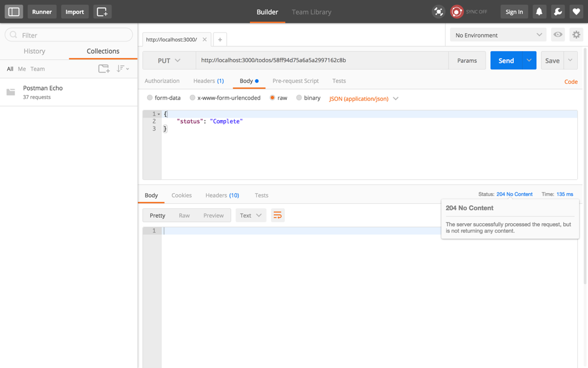Open the wrench settings icon
The image size is (588, 368).
(x=558, y=11)
